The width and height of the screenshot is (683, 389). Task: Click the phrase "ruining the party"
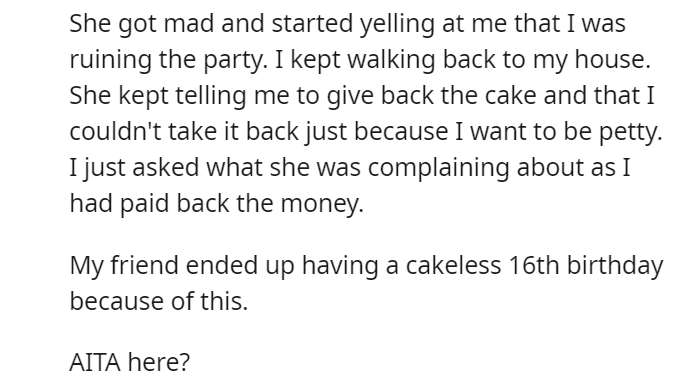[x=167, y=60]
